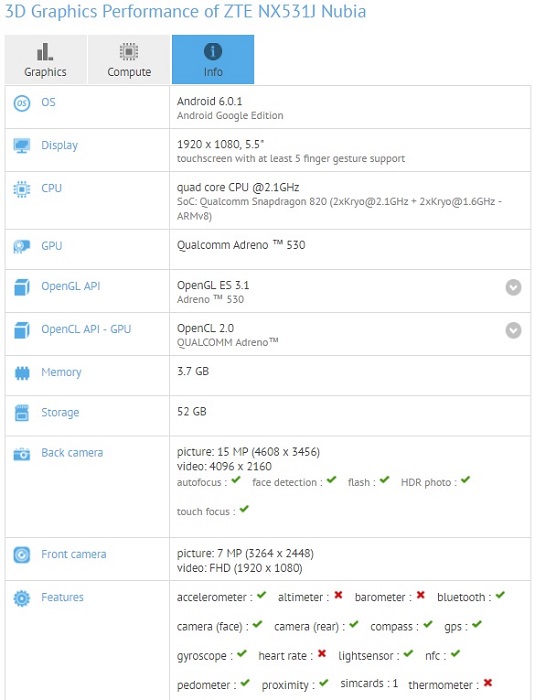Click the Storage SD card icon
Viewport: 535px width, 700px height.
point(22,413)
